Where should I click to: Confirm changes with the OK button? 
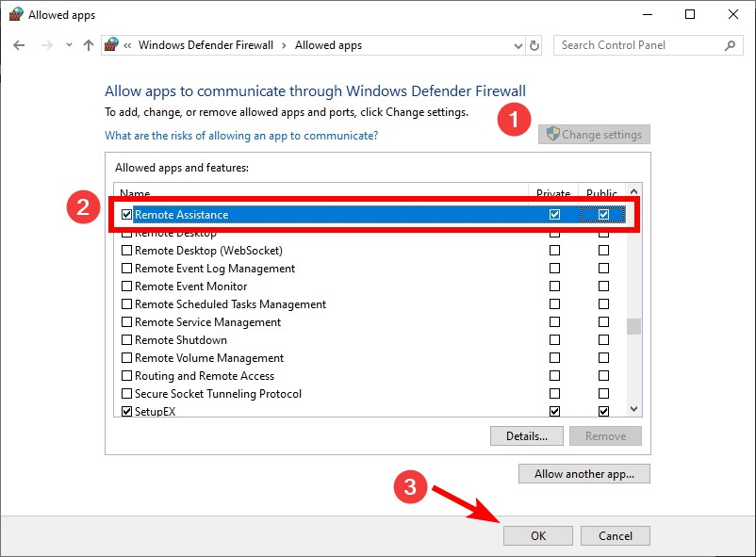(538, 535)
